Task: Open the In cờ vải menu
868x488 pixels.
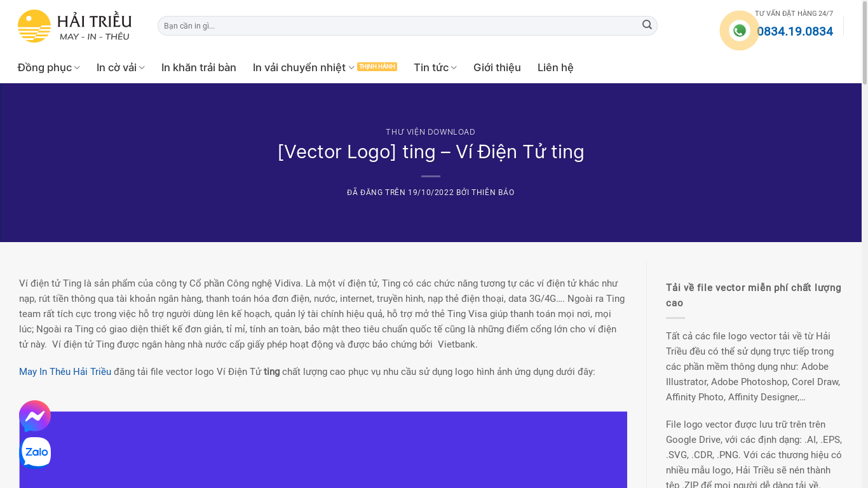Action: click(117, 67)
